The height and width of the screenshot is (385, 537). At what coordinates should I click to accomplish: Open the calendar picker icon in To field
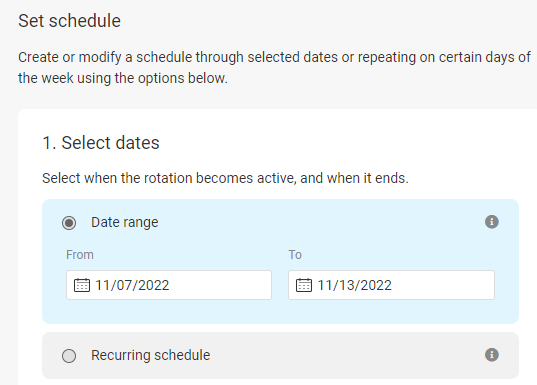(x=304, y=285)
